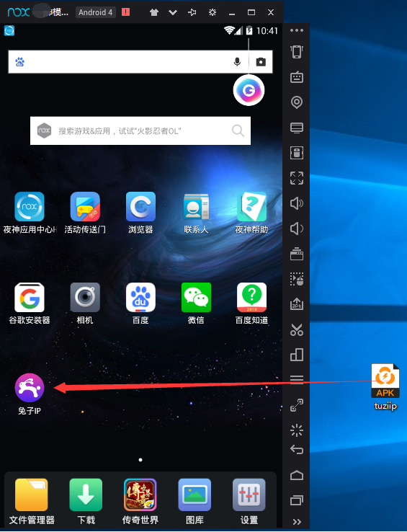Increase volume using sidebar speaker icon

point(297,203)
